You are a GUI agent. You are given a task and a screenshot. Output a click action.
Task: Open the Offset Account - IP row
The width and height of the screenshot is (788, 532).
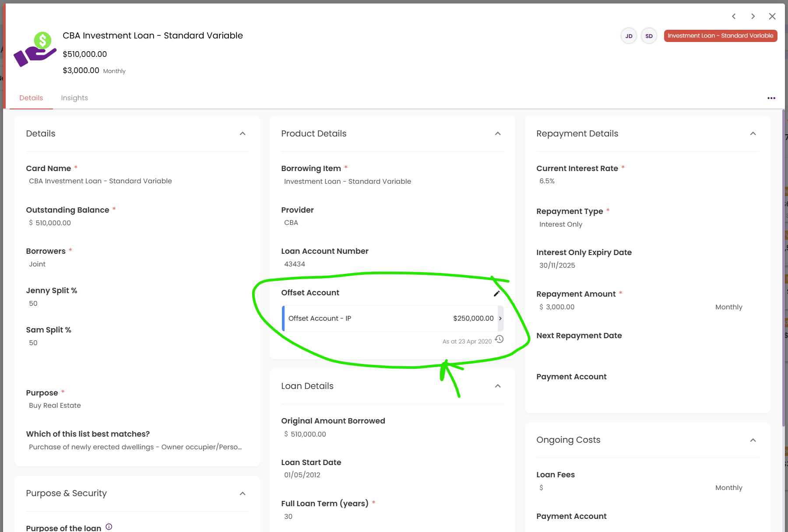[x=393, y=318]
